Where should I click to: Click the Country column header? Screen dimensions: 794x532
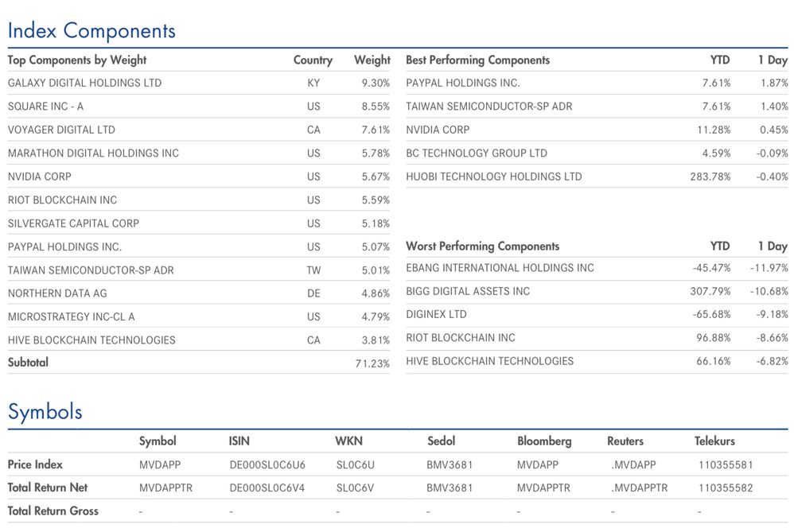(x=313, y=60)
